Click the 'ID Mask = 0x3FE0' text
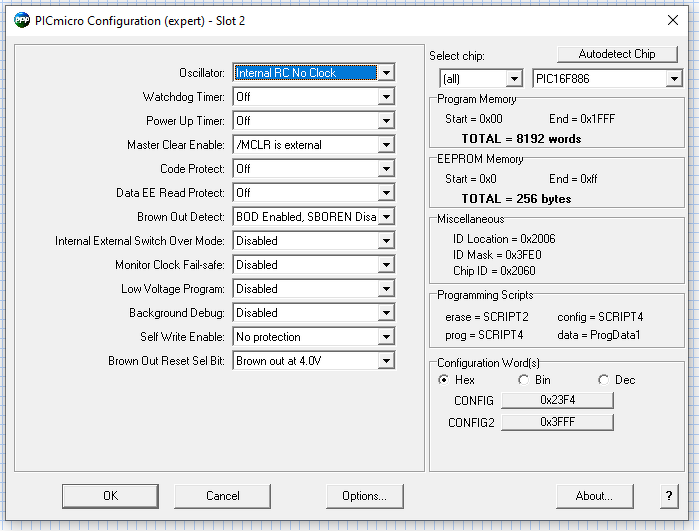This screenshot has width=699, height=531. 497,255
